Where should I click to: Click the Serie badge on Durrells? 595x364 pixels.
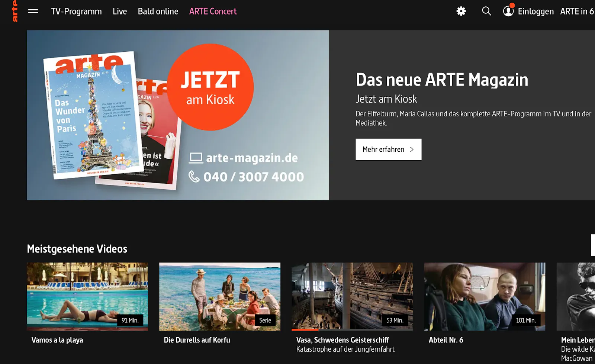click(x=265, y=320)
